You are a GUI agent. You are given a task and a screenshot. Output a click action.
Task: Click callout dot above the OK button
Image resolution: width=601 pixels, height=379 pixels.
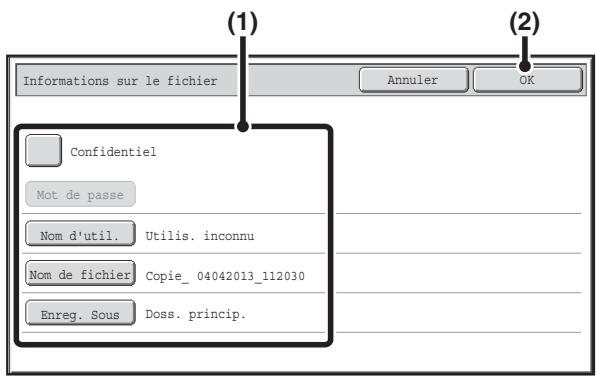[525, 66]
